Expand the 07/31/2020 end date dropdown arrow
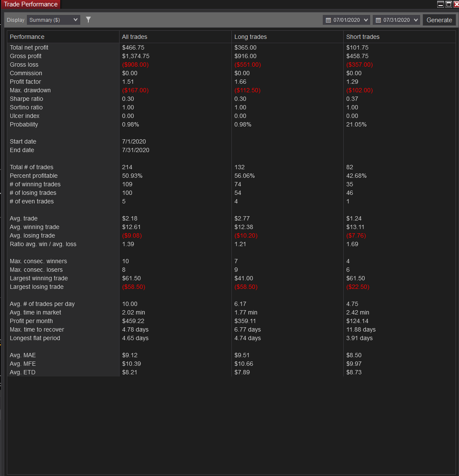This screenshot has width=459, height=476. point(416,20)
